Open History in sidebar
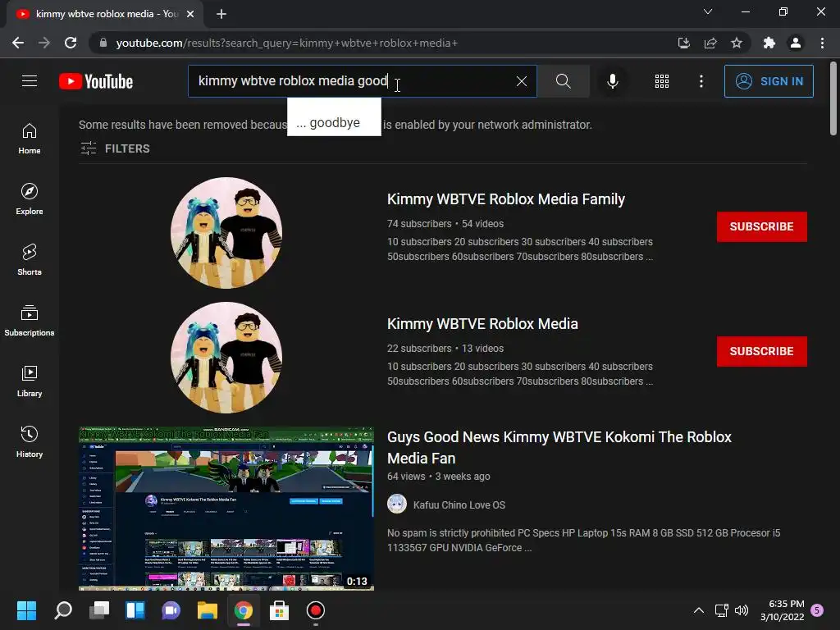The image size is (840, 630). (30, 441)
